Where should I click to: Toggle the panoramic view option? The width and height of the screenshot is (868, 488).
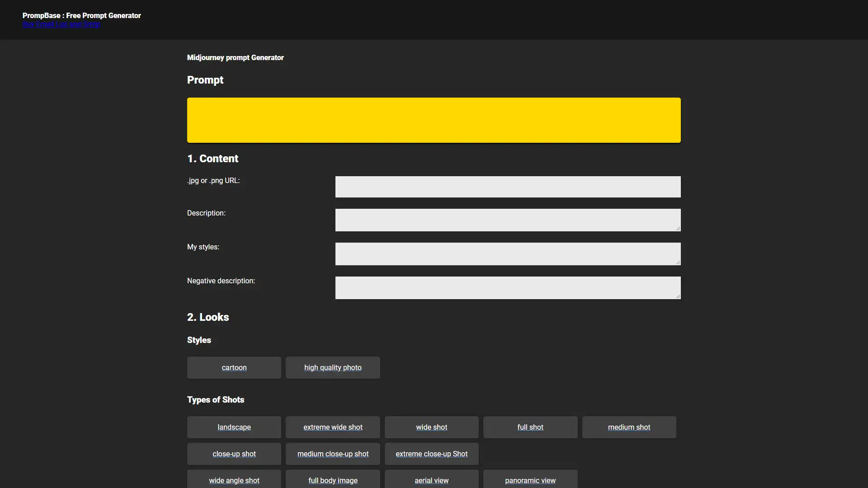[x=530, y=480]
